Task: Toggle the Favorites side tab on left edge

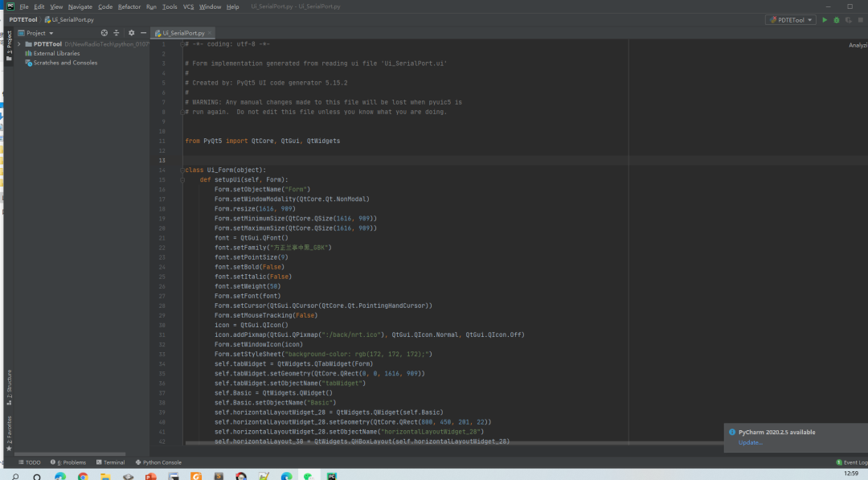Action: 9,433
